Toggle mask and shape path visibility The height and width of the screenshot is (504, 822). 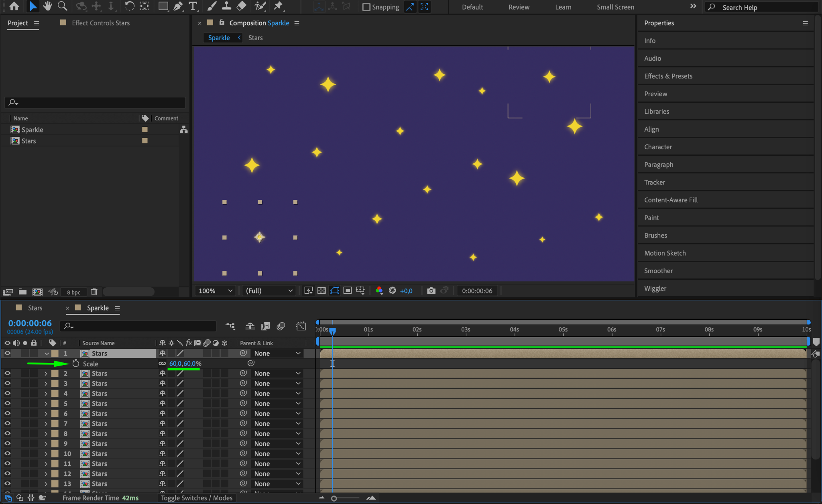334,291
